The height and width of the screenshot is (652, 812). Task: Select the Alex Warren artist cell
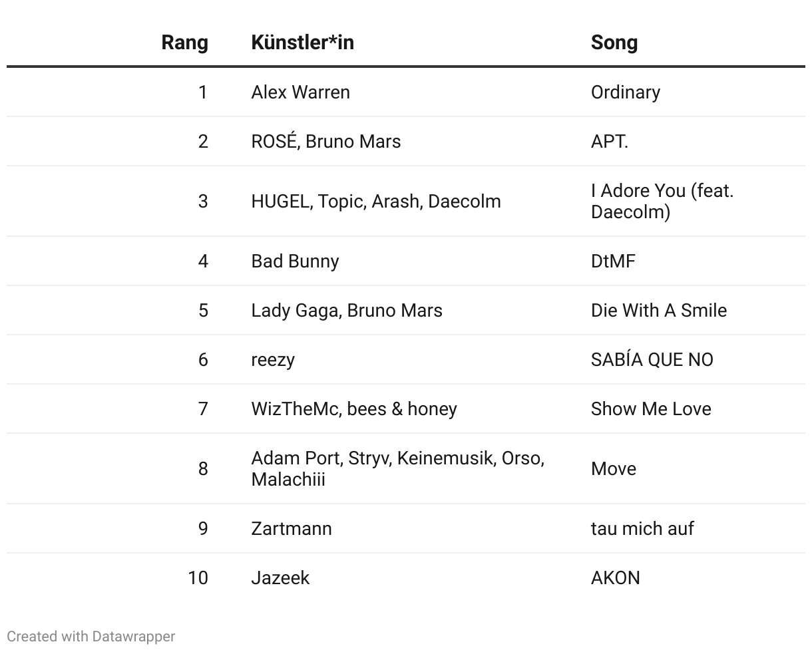coord(300,92)
